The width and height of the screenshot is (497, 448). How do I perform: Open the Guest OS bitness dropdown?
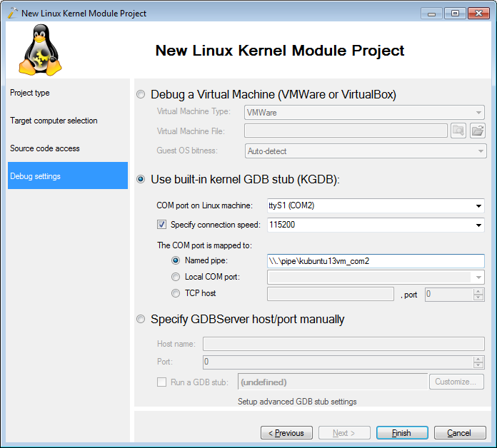[366, 151]
